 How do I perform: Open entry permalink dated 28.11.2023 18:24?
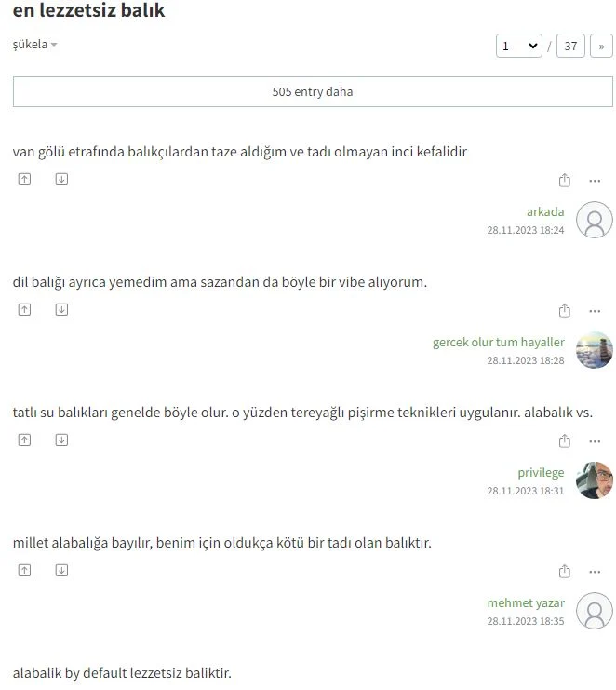point(526,230)
